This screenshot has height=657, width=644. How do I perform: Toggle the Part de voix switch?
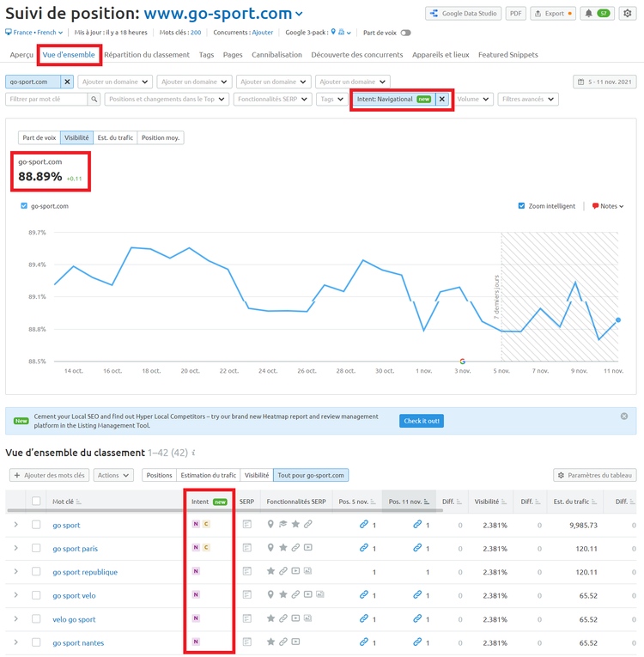point(405,33)
